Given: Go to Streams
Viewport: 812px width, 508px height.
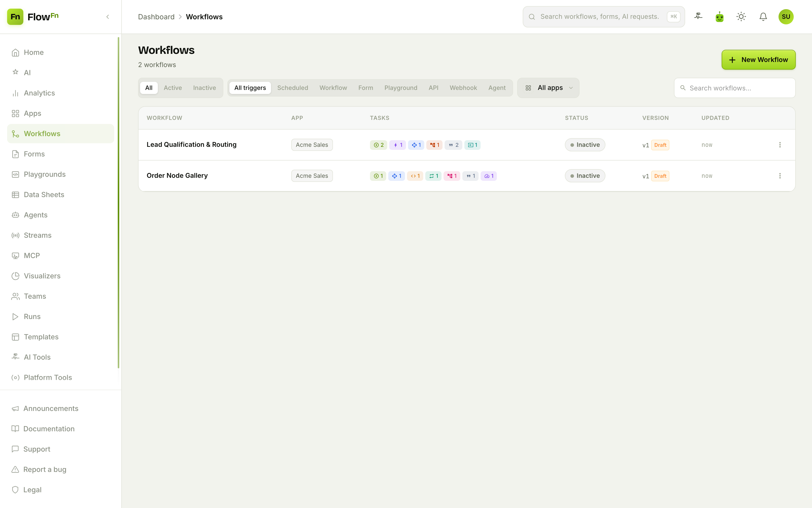Looking at the screenshot, I should (60, 235).
